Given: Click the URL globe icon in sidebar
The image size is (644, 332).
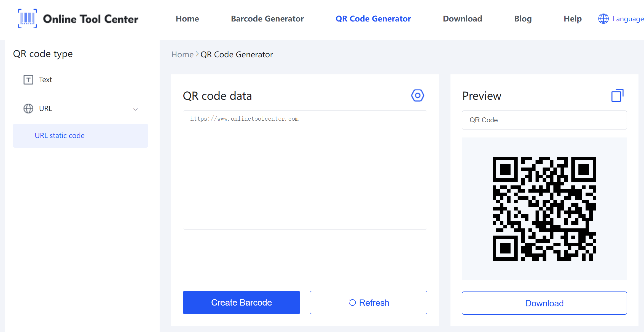Looking at the screenshot, I should click(28, 108).
